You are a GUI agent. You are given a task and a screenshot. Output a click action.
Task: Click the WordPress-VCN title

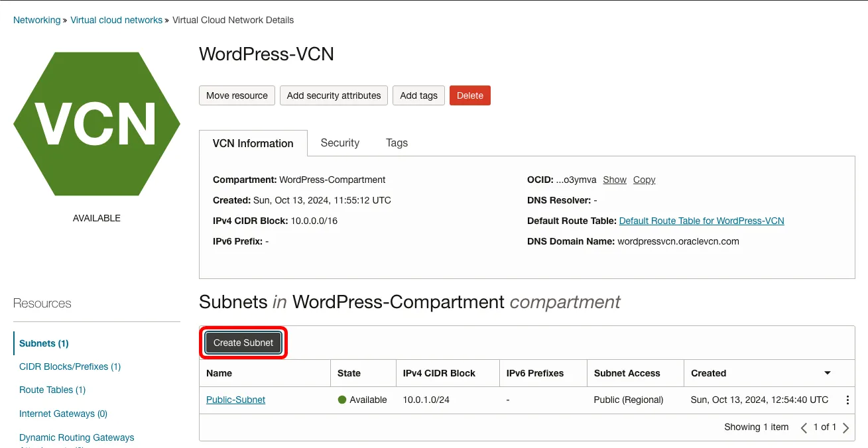[267, 54]
